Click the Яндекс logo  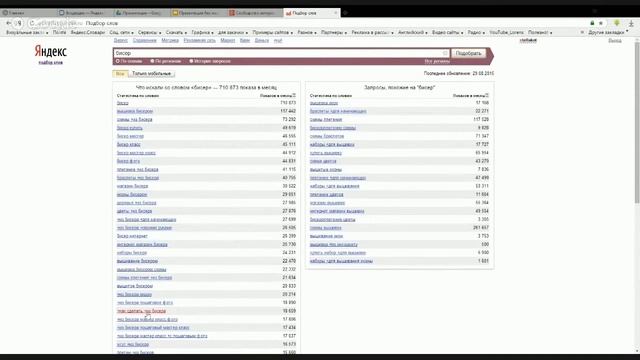tap(51, 51)
